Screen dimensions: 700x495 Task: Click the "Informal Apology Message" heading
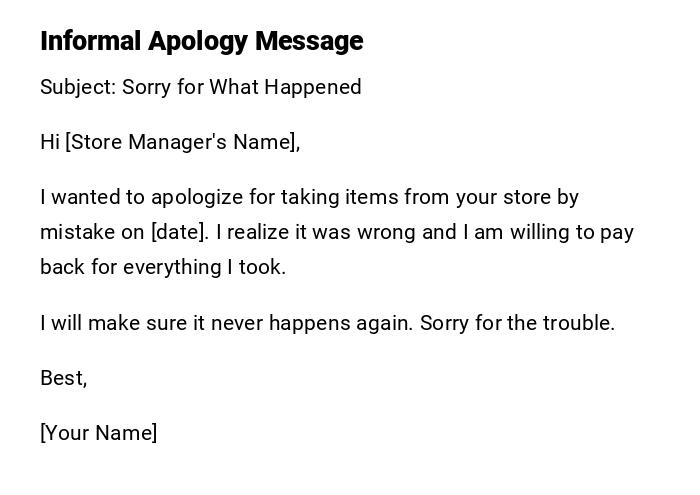click(201, 41)
